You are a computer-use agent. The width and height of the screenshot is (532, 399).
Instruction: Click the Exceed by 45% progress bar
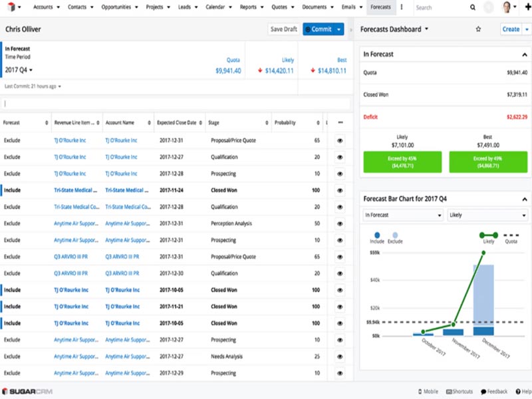click(x=404, y=163)
